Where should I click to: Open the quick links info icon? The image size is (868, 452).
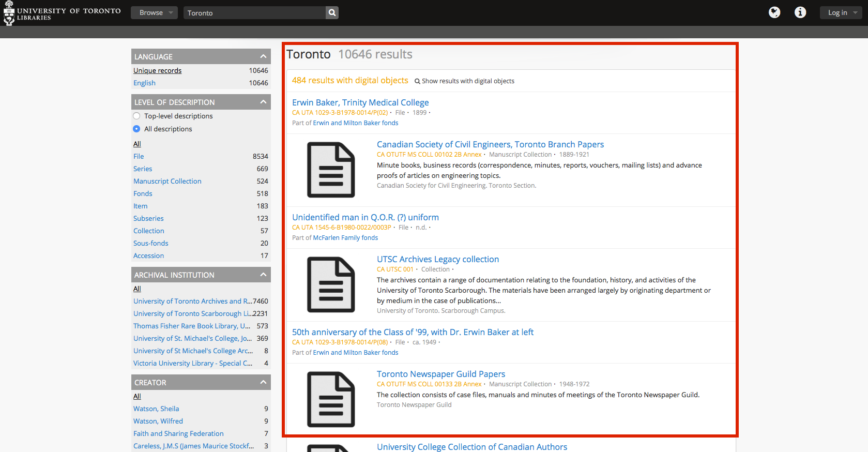[x=800, y=12]
